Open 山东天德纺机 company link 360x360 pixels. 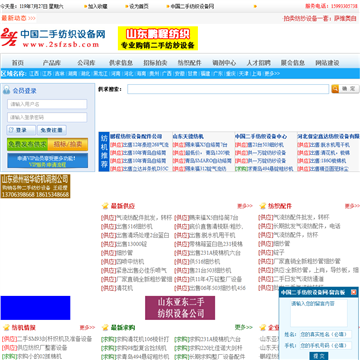[x=188, y=136]
